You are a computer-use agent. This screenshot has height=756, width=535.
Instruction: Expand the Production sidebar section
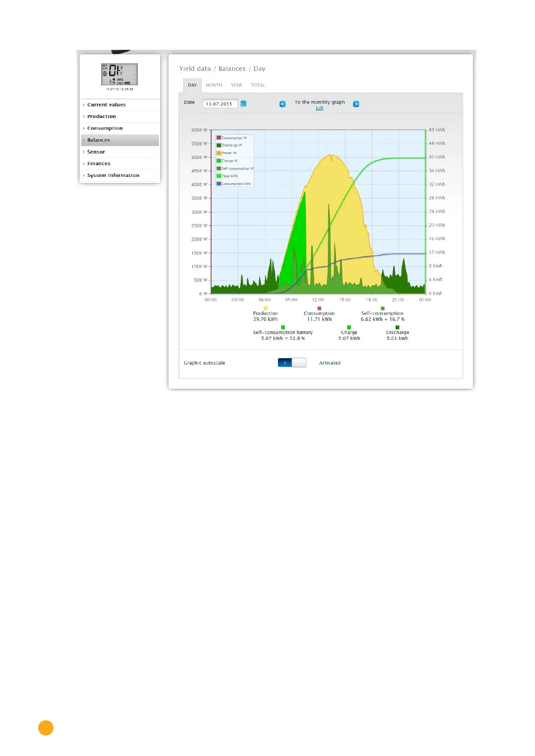(x=102, y=116)
